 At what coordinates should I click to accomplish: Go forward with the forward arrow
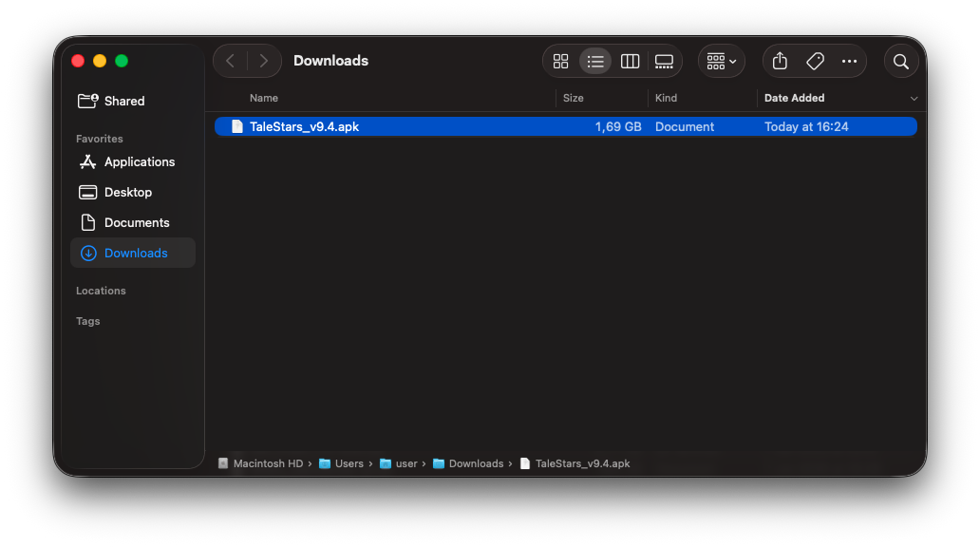pos(264,61)
